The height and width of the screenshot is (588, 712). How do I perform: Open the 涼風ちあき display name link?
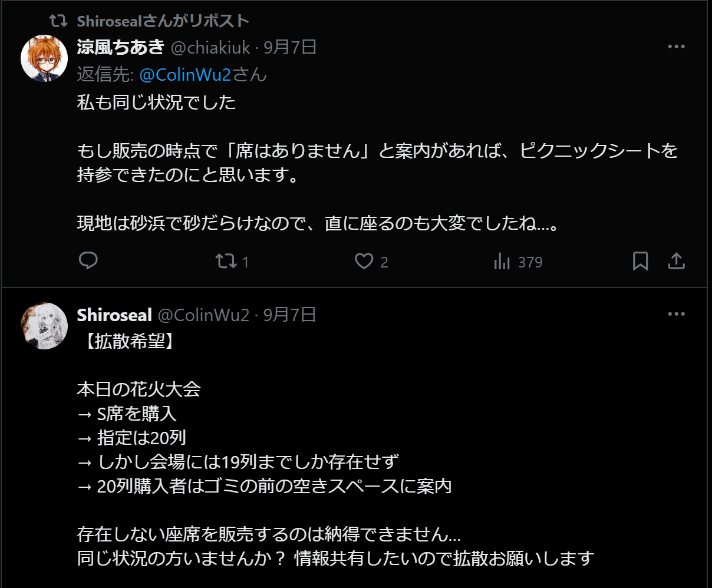pos(120,47)
